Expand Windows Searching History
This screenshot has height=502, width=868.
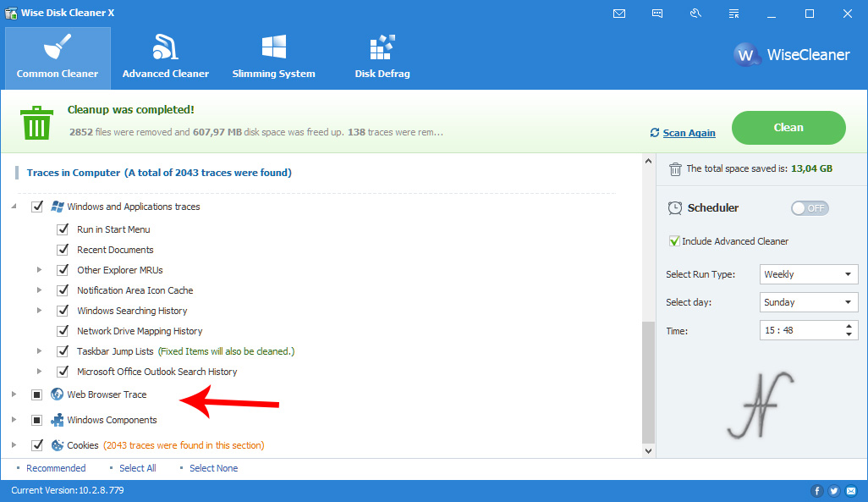pyautogui.click(x=39, y=311)
